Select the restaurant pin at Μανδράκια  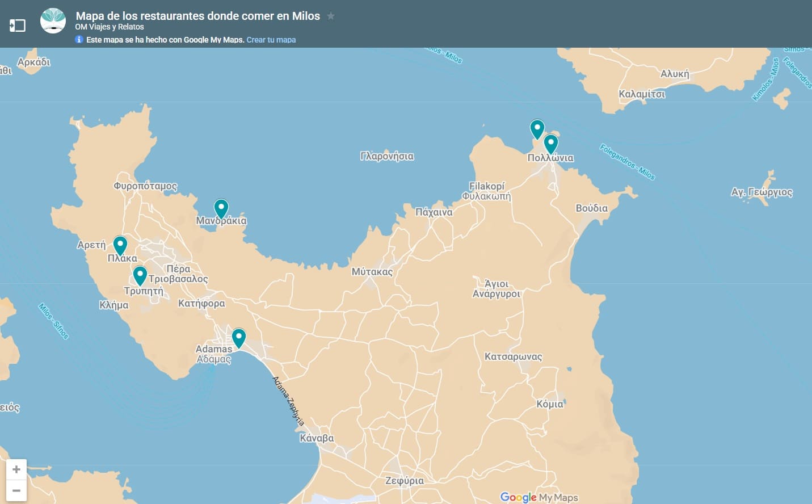pos(221,209)
